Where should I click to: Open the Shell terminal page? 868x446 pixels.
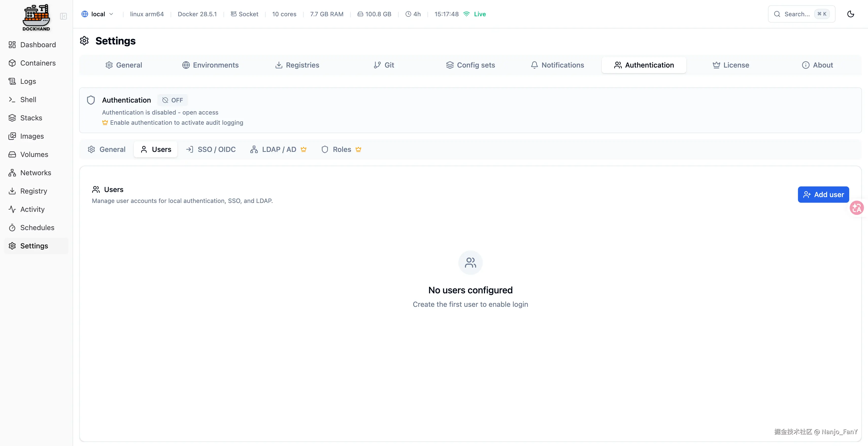tap(28, 100)
